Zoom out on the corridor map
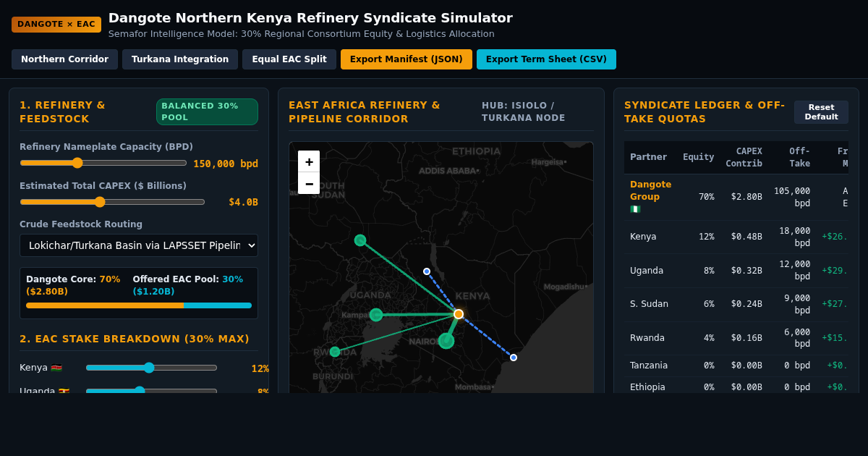Image resolution: width=868 pixels, height=456 pixels. point(309,183)
